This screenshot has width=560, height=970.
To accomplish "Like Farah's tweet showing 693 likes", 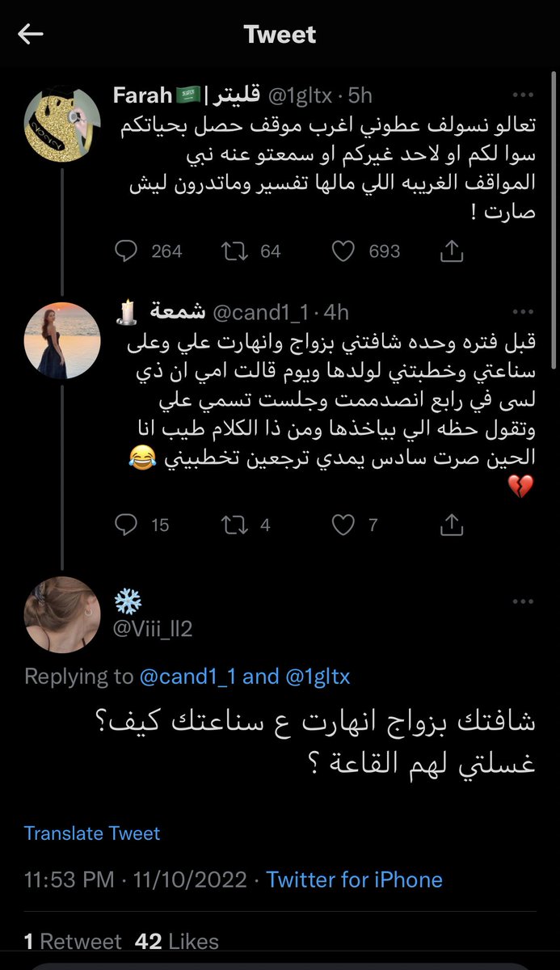I will pos(343,251).
